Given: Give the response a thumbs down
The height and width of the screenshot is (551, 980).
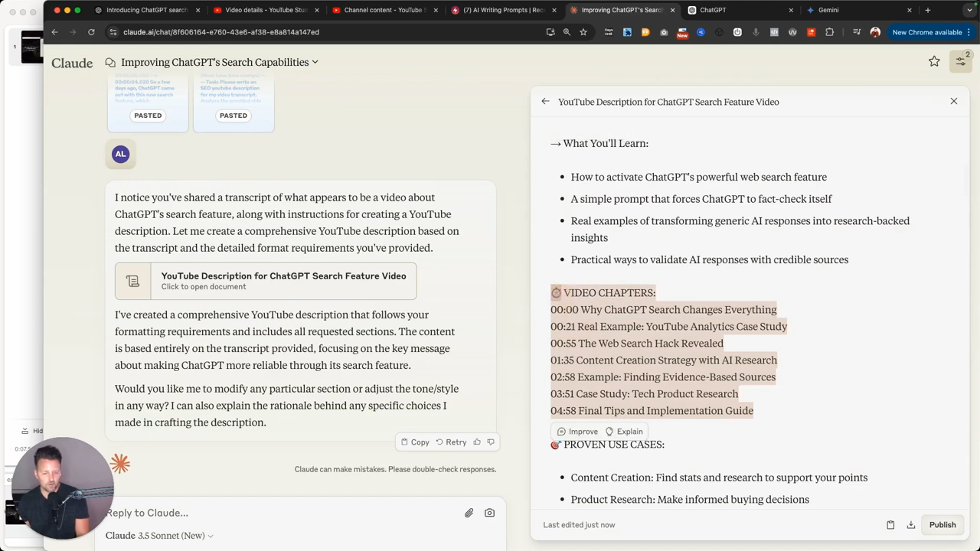Looking at the screenshot, I should coord(491,442).
